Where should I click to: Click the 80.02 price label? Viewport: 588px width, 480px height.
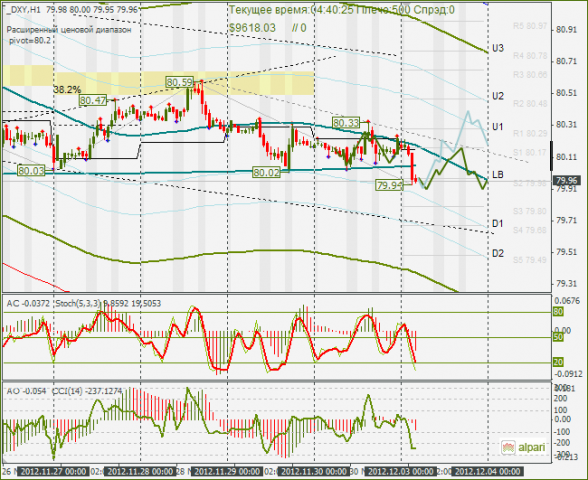[266, 172]
